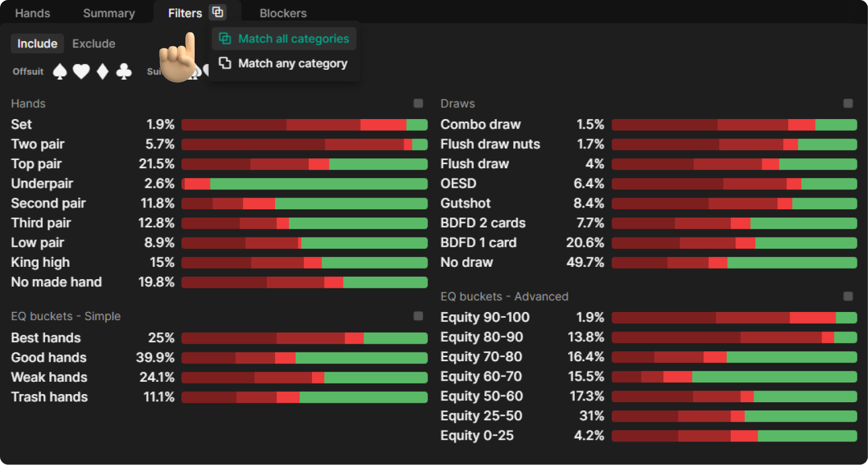
Task: Select the offsuit diamond suit icon
Action: (x=103, y=72)
